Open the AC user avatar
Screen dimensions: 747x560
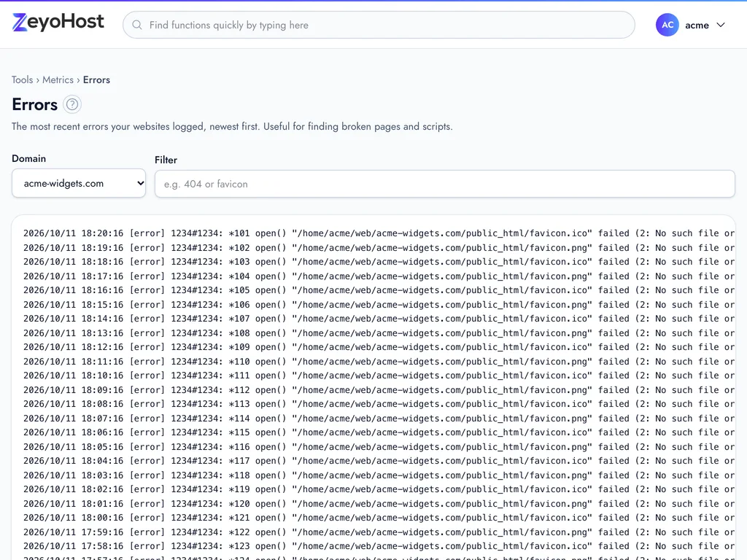667,25
